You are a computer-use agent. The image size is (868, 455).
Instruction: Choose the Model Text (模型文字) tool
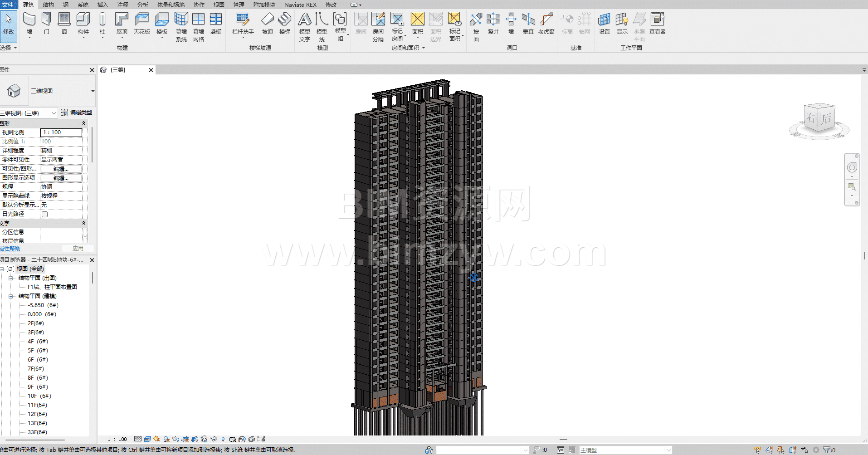(x=305, y=27)
